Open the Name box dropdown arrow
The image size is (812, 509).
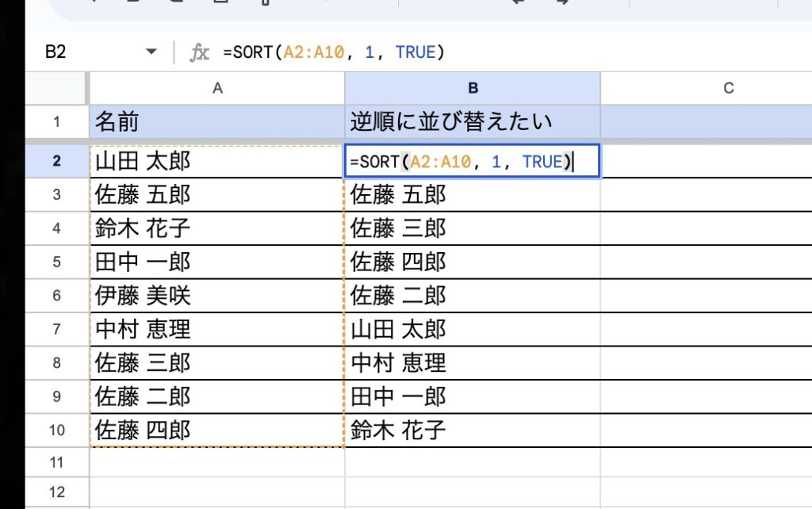[151, 53]
